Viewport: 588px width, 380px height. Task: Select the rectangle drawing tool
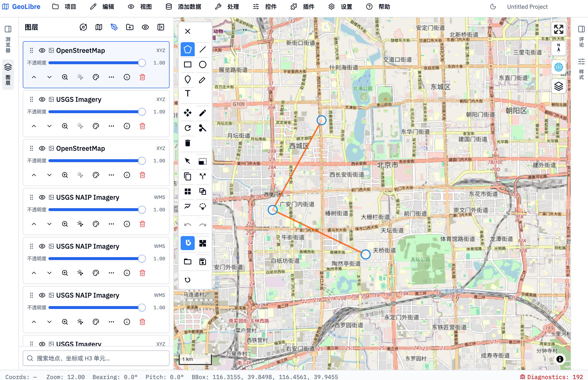pyautogui.click(x=188, y=65)
